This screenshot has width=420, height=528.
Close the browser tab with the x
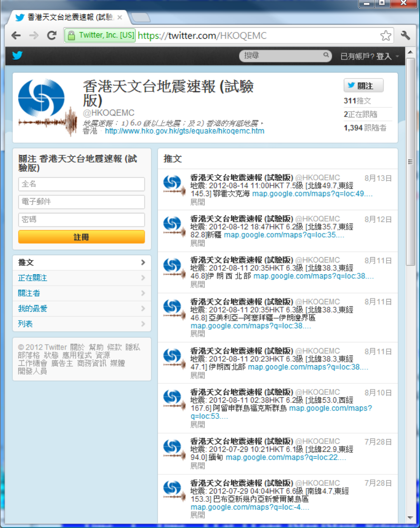click(120, 18)
